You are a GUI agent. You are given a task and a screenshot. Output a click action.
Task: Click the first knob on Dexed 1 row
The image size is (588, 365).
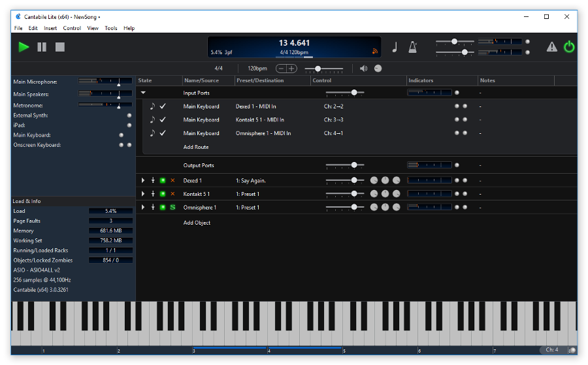[374, 180]
